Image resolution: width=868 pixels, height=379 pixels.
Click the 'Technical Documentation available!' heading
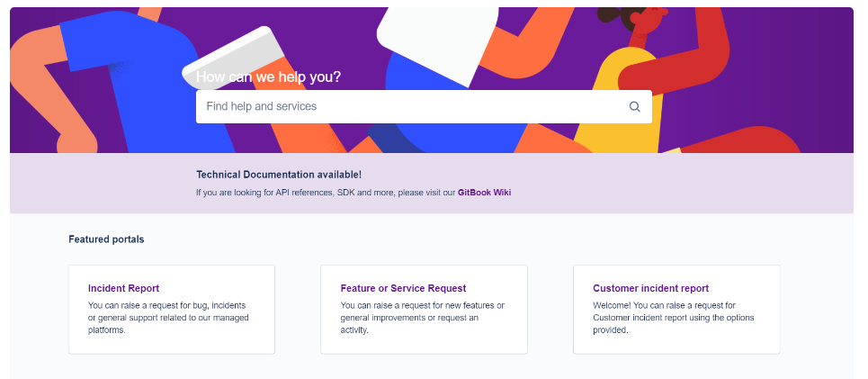coord(279,175)
